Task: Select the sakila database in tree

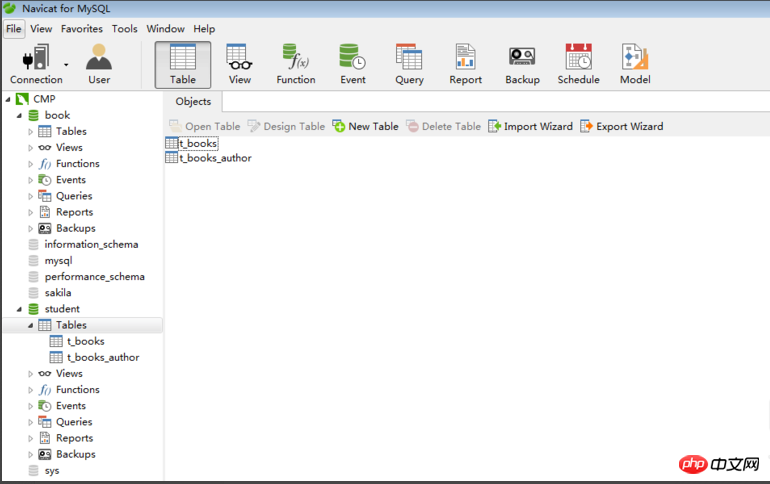Action: coord(58,293)
